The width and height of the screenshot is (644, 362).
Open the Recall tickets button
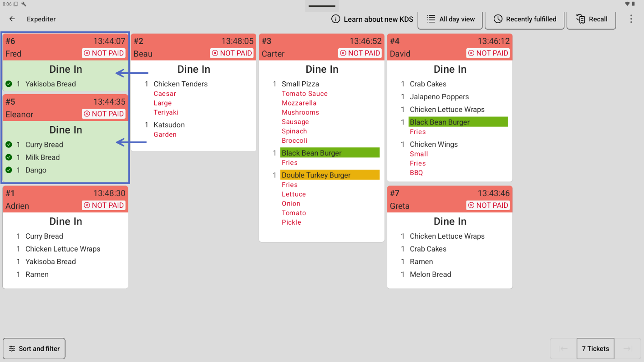[x=592, y=19]
